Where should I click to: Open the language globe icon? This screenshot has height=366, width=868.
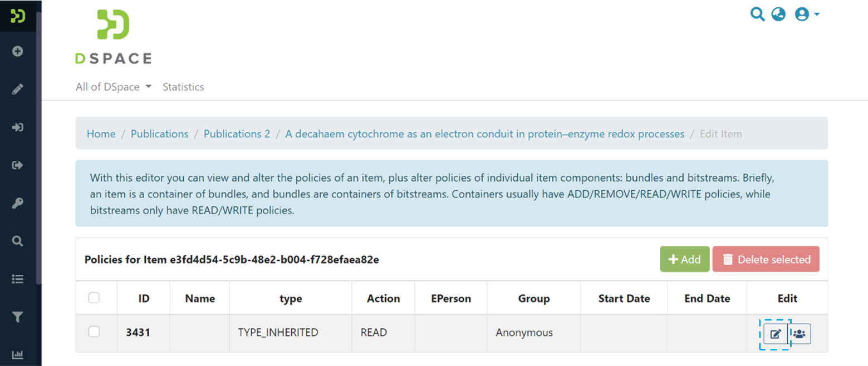pyautogui.click(x=778, y=14)
